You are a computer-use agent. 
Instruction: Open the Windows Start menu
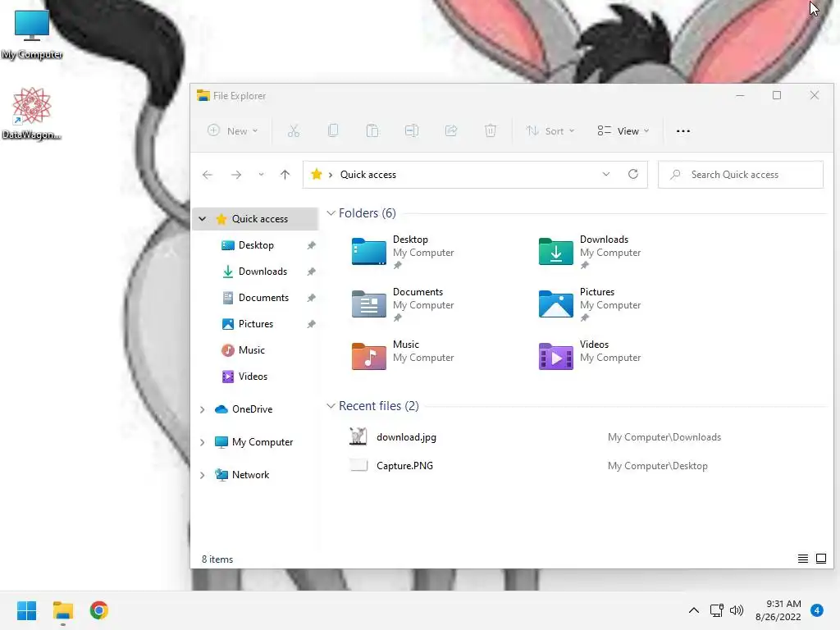click(27, 610)
